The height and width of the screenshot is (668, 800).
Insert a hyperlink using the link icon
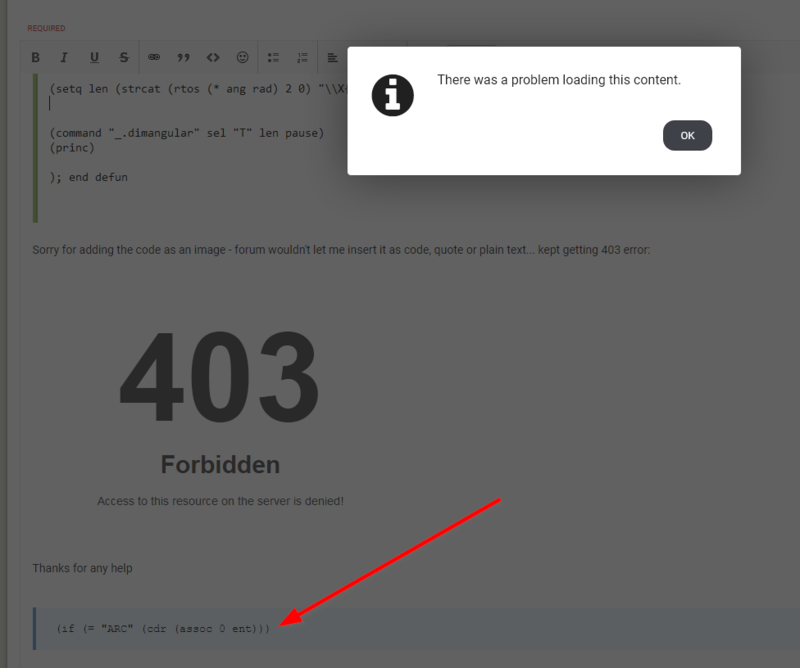[154, 58]
